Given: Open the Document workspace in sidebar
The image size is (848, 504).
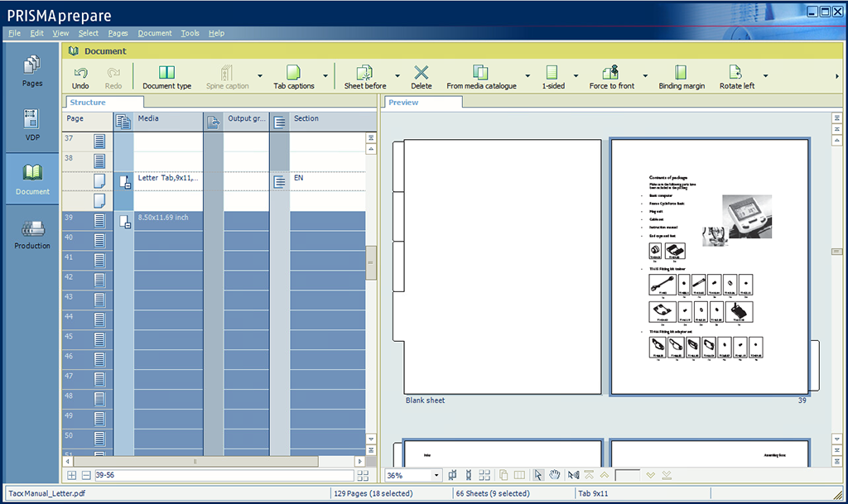Looking at the screenshot, I should pyautogui.click(x=32, y=179).
